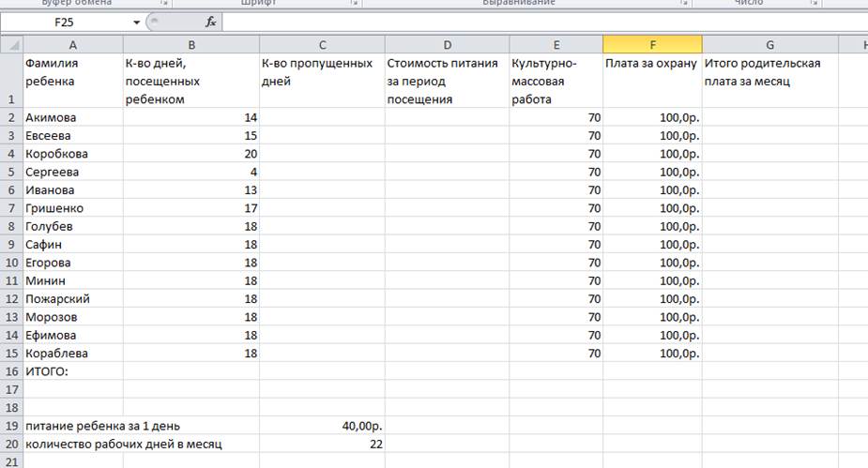The width and height of the screenshot is (868, 468).
Task: Select the cell with 'Сафин'
Action: click(73, 245)
